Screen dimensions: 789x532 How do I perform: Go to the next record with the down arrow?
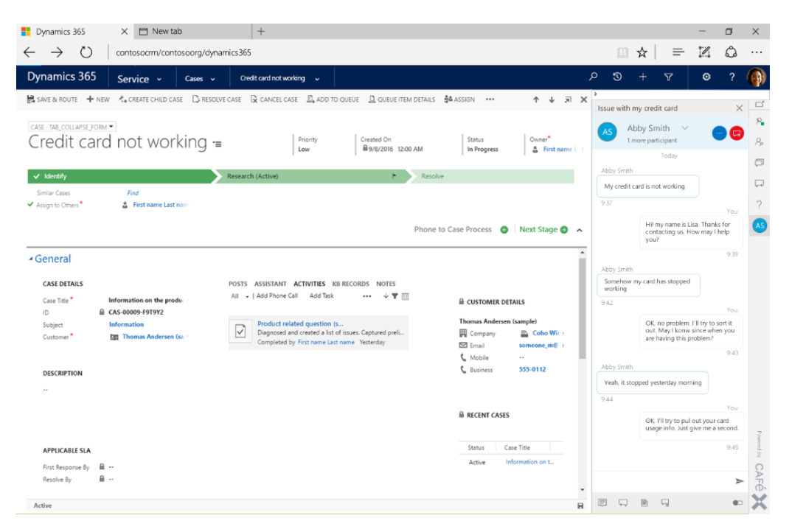pos(552,99)
